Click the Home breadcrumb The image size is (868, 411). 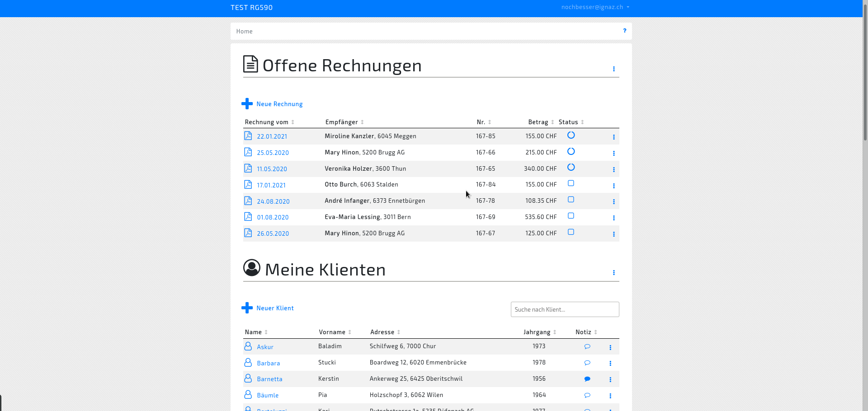click(x=244, y=31)
